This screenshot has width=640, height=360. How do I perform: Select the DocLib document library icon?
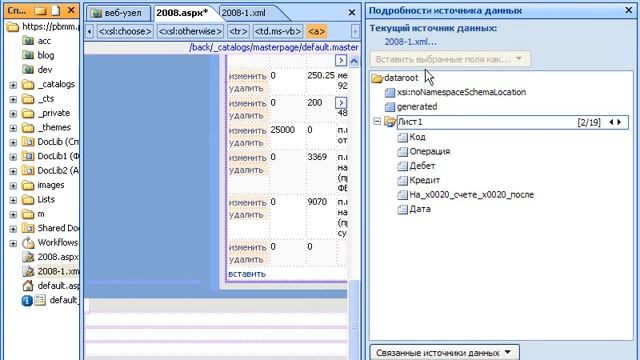coord(28,142)
